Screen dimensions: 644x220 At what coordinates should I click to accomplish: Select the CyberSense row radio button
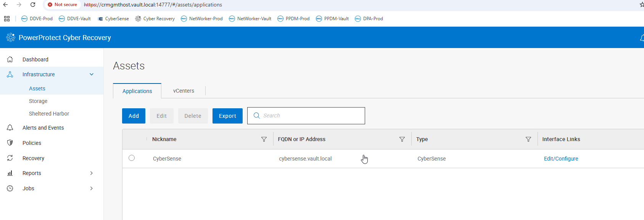[132, 158]
